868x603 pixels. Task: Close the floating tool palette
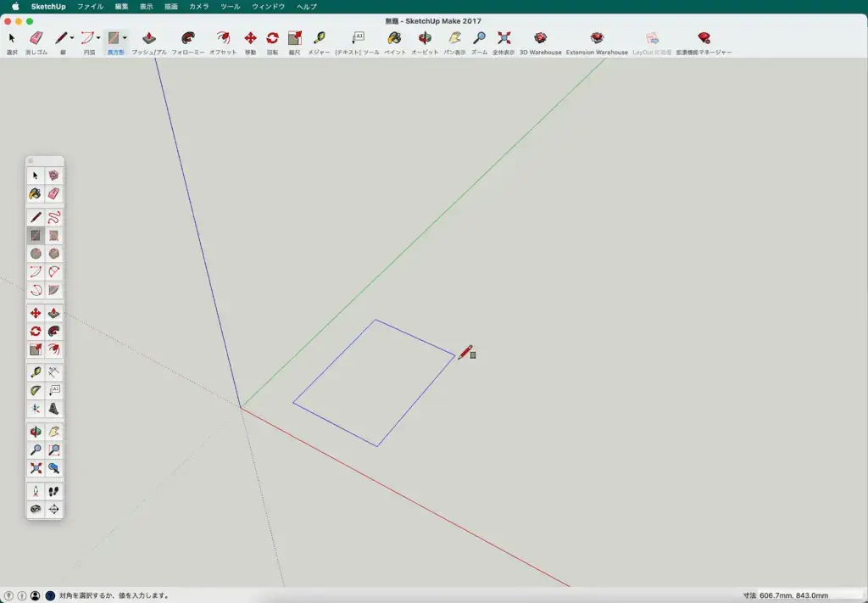31,161
